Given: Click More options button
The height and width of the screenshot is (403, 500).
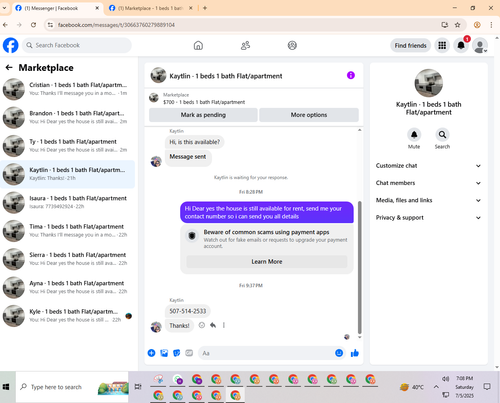Looking at the screenshot, I should (309, 115).
